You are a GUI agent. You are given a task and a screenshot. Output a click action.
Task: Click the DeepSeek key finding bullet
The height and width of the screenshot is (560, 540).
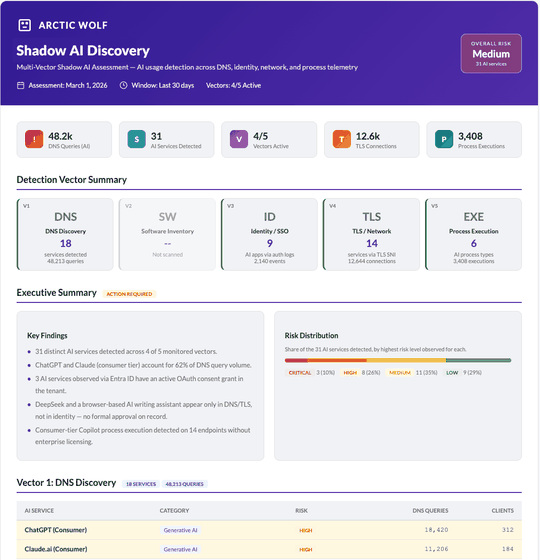tap(143, 410)
